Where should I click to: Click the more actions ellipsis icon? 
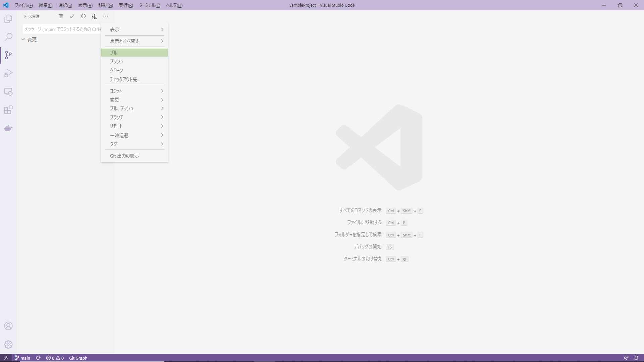(x=106, y=16)
